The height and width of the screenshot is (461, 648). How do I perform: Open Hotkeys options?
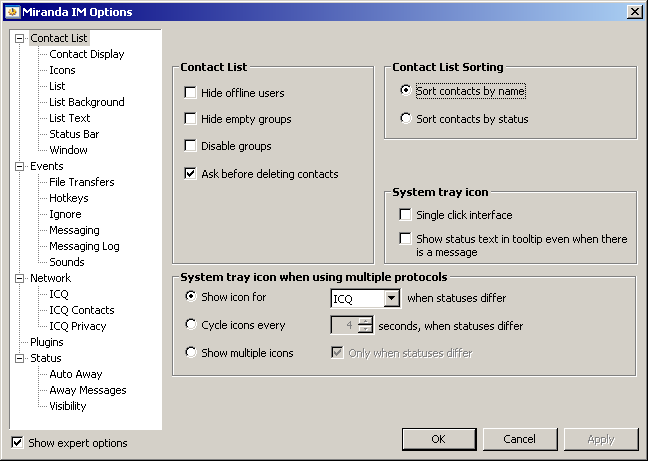tap(69, 198)
